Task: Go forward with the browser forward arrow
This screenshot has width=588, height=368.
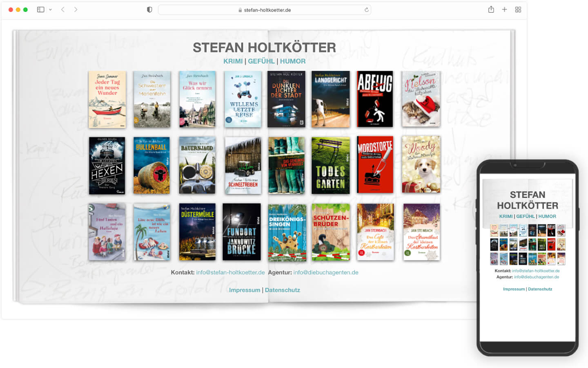Action: pyautogui.click(x=76, y=9)
